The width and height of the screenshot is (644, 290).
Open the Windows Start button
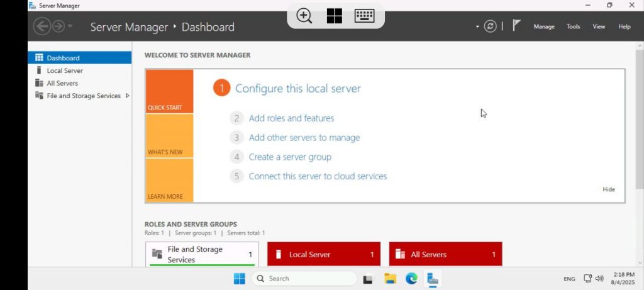(x=240, y=279)
